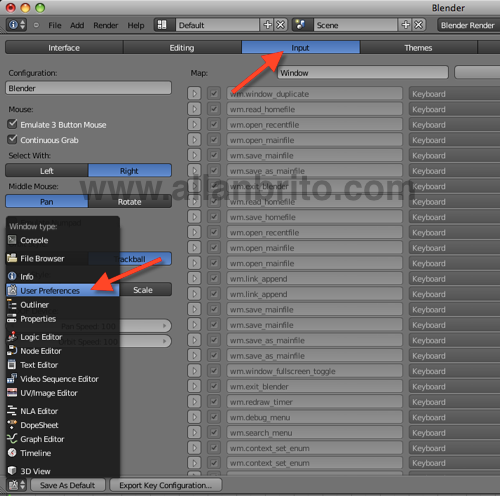
Task: Open Keyboard type dropdown for wm.window_duplicate
Action: 455,94
